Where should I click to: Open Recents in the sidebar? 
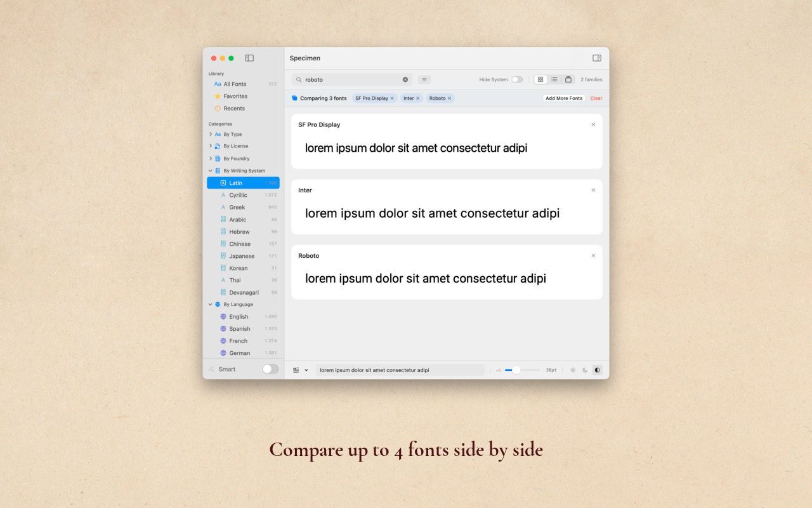(243, 108)
